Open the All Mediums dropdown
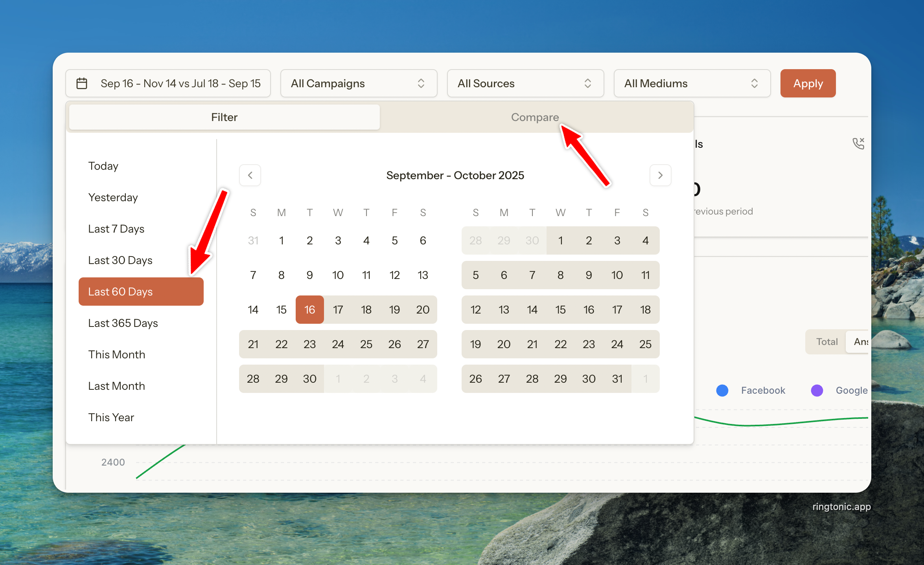 (x=692, y=83)
